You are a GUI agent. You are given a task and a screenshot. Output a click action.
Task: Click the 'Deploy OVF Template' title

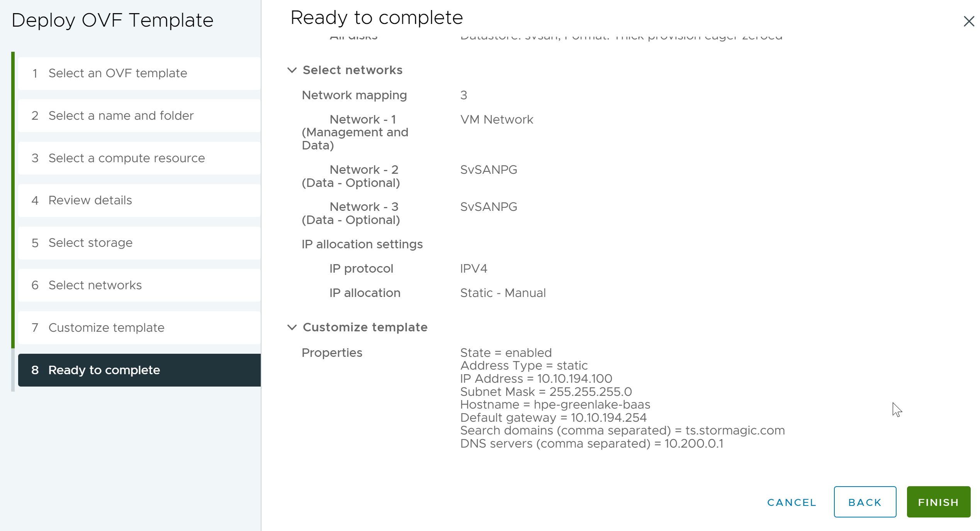(112, 20)
